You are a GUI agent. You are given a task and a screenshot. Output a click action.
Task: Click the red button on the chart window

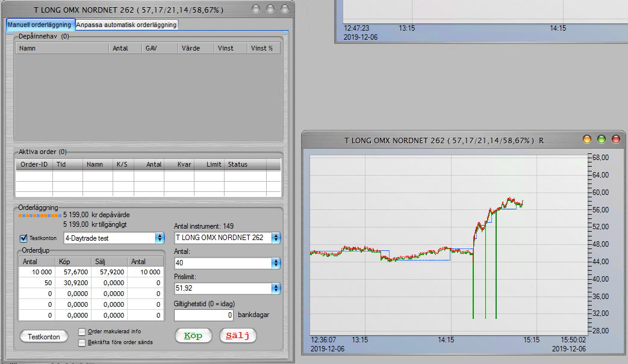click(615, 140)
